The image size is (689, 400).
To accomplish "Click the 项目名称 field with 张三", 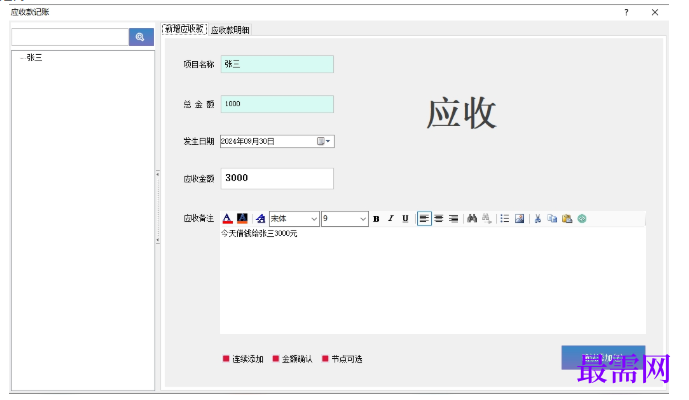I will click(277, 64).
